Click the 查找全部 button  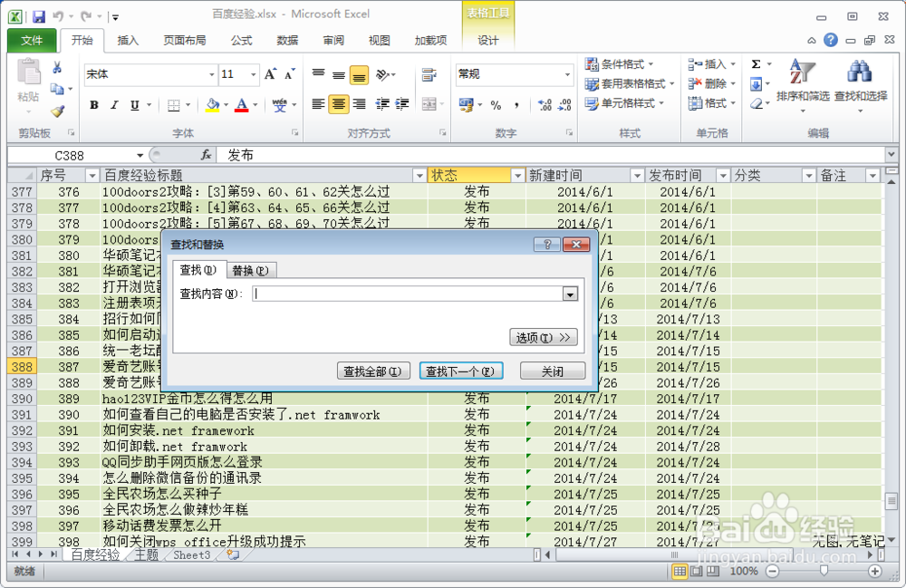[x=372, y=371]
